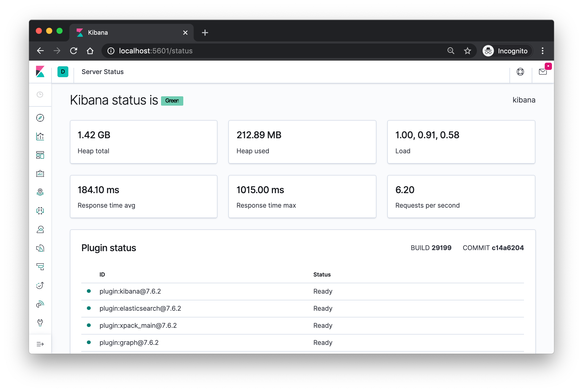Viewport: 583px width, 392px height.
Task: View site information icon in address bar
Action: 111,51
